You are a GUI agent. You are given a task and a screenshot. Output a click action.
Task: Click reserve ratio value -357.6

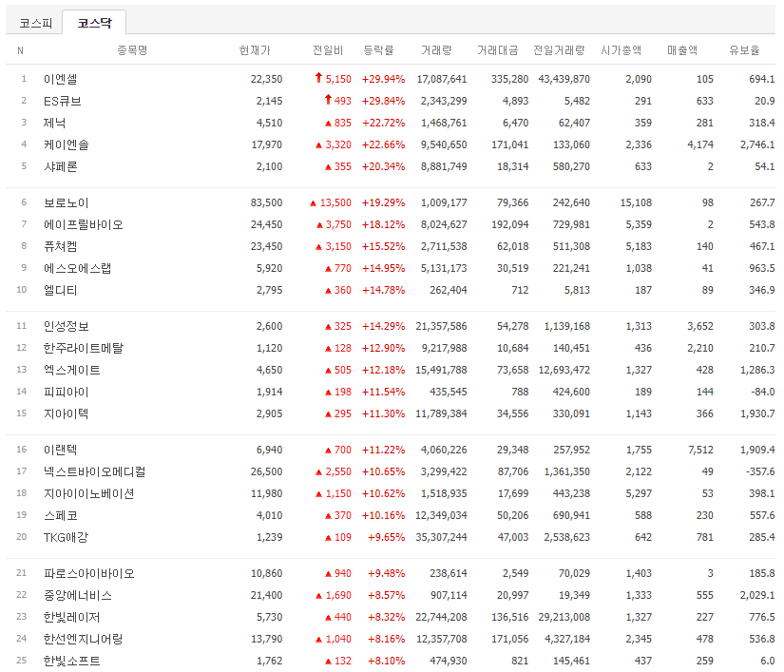pyautogui.click(x=760, y=471)
